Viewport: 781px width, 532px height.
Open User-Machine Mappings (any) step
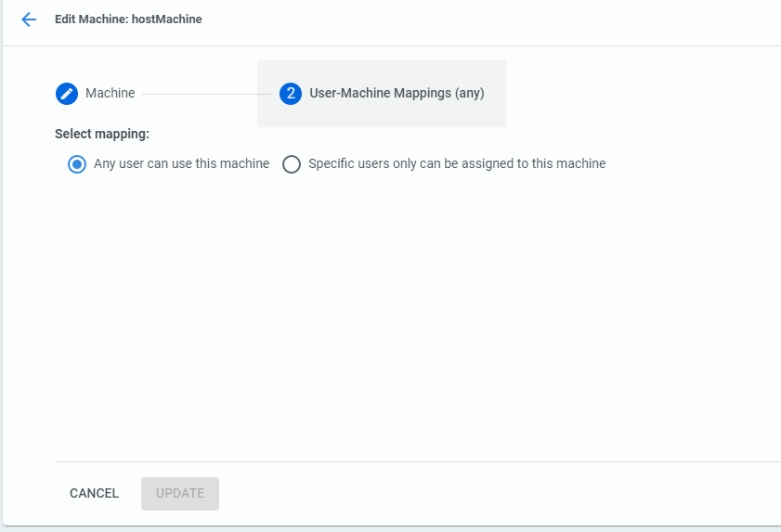coord(382,94)
